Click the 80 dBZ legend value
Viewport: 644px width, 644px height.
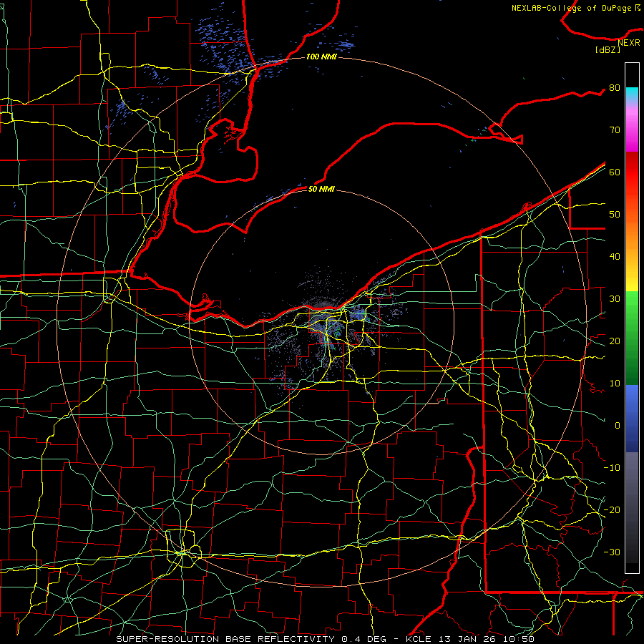615,87
